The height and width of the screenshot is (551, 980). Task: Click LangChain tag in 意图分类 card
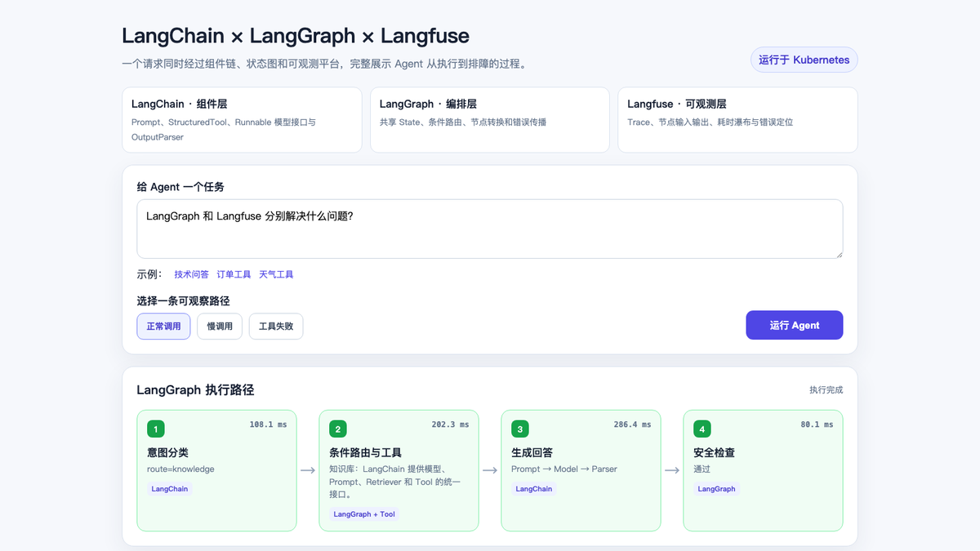(x=170, y=489)
